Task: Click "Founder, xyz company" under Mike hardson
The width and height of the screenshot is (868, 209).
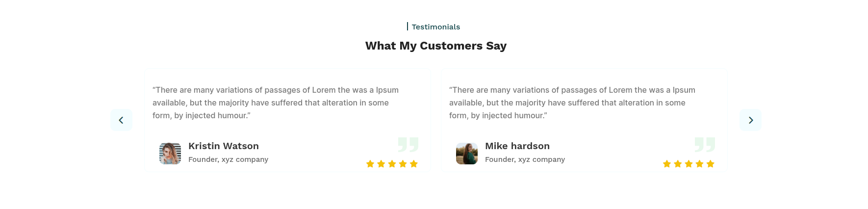Action: click(525, 159)
